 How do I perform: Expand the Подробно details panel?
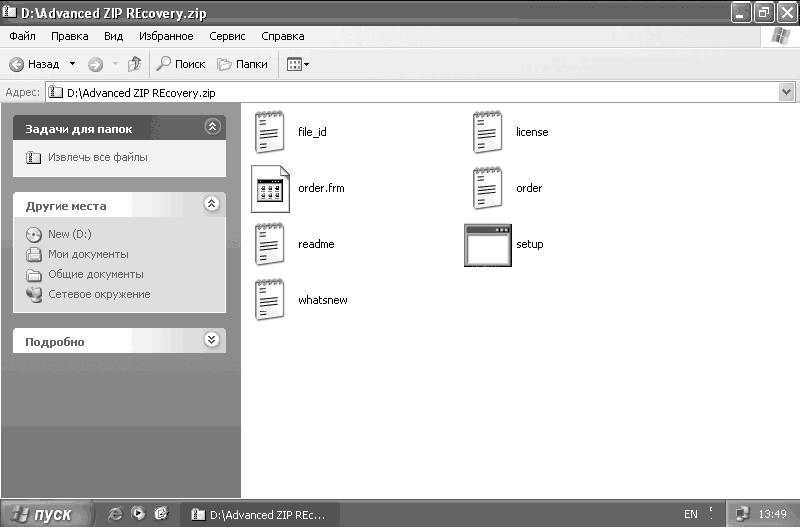pos(212,340)
